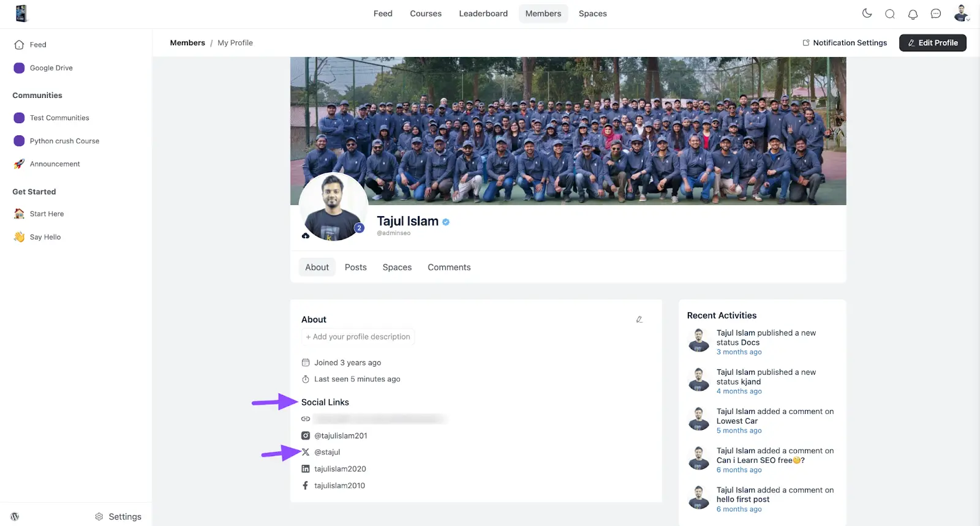This screenshot has height=526, width=980.
Task: Click the Announcement rocket icon
Action: (x=19, y=164)
